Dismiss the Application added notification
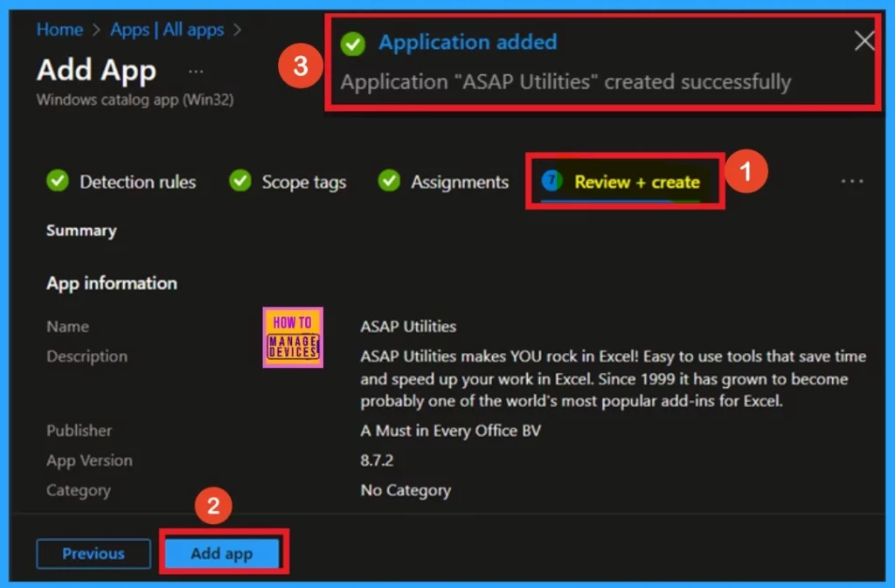The image size is (895, 588). tap(864, 41)
